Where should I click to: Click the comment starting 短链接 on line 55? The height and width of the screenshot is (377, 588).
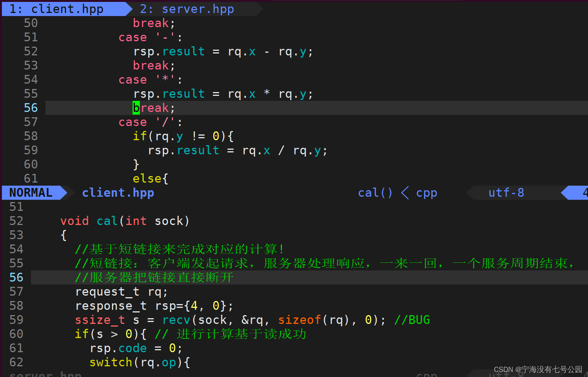(x=325, y=263)
